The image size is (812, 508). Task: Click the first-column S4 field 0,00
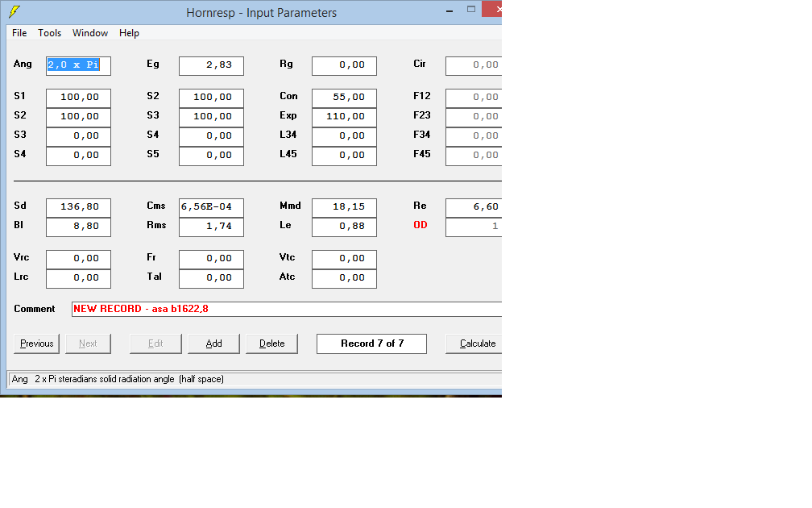coord(78,156)
